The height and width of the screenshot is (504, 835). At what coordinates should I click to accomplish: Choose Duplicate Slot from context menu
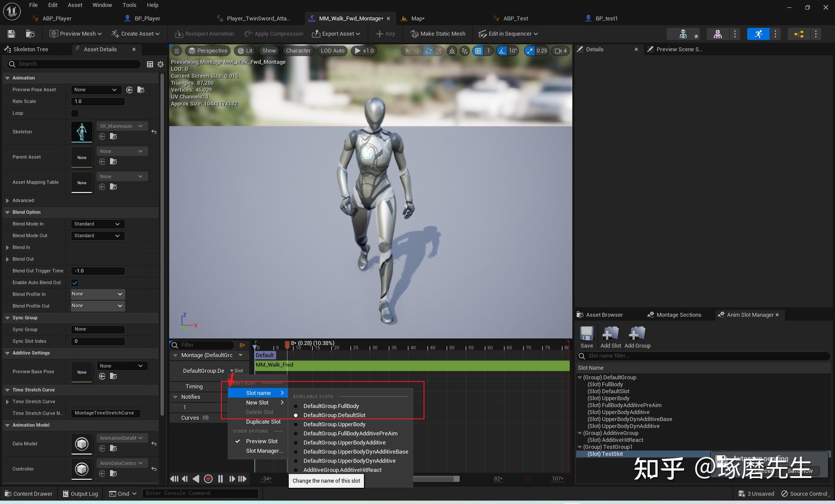[x=263, y=421]
